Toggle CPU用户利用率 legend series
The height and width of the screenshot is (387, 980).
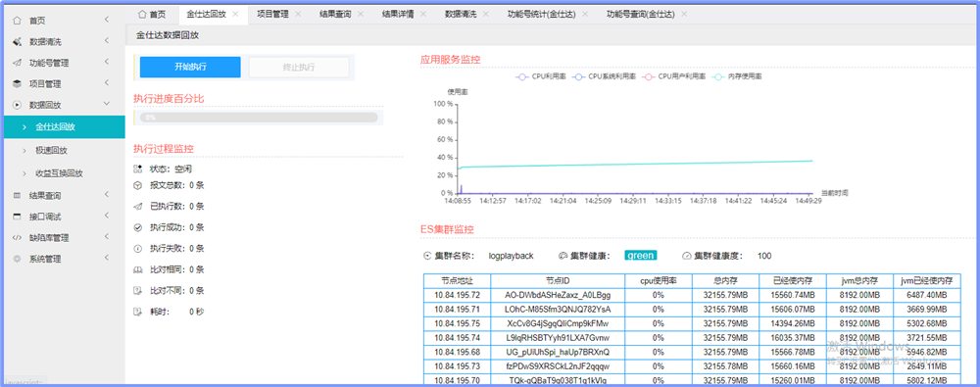click(x=674, y=76)
